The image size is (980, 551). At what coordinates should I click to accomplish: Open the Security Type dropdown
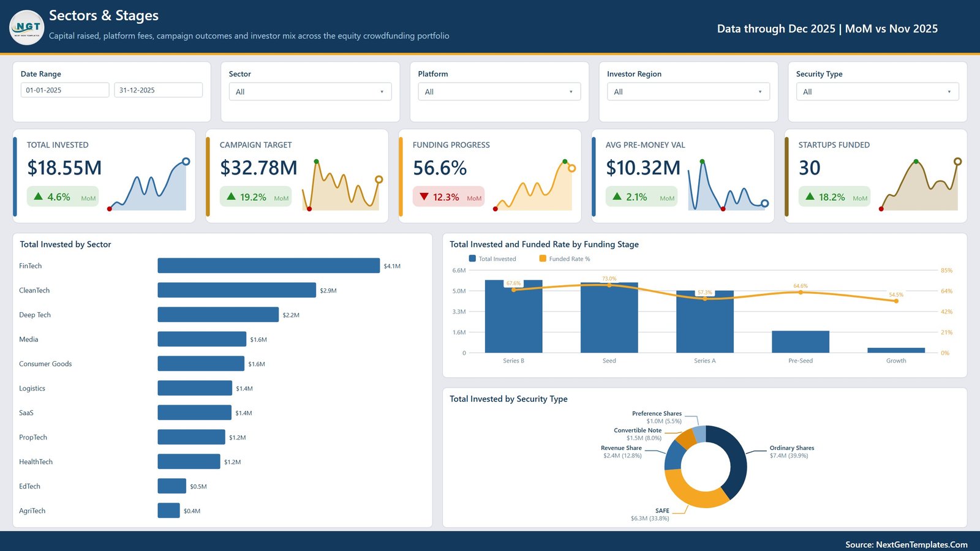878,92
